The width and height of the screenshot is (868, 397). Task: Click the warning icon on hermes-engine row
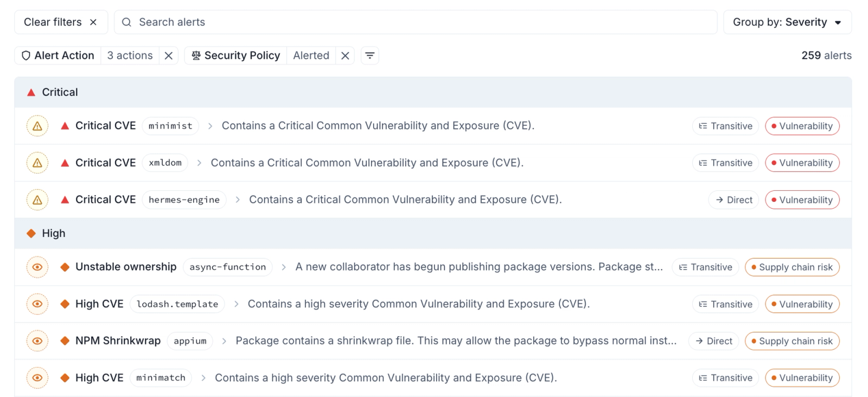[37, 200]
